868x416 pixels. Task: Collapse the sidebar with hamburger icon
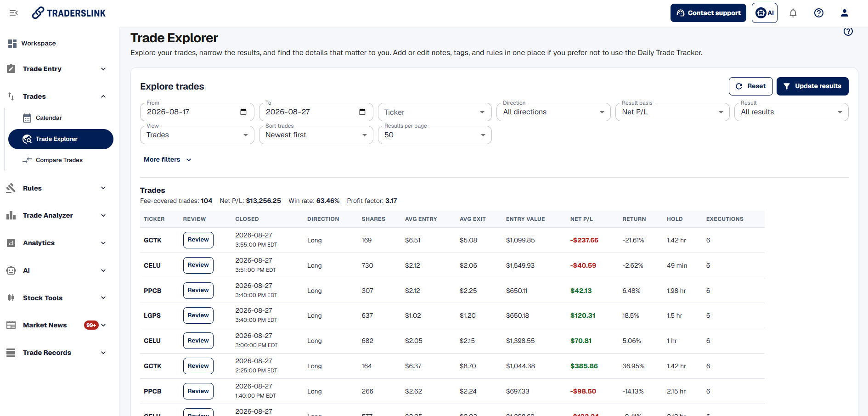(x=14, y=13)
